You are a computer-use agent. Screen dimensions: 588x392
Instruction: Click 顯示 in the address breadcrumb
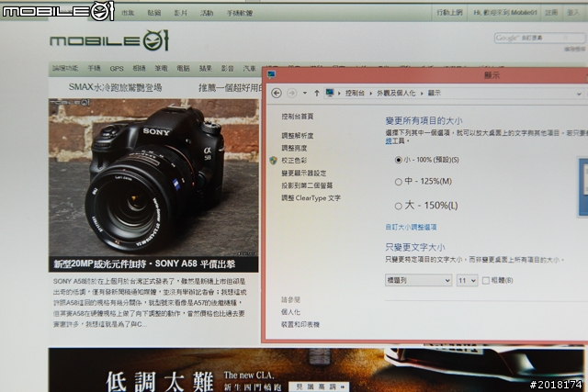(x=435, y=93)
